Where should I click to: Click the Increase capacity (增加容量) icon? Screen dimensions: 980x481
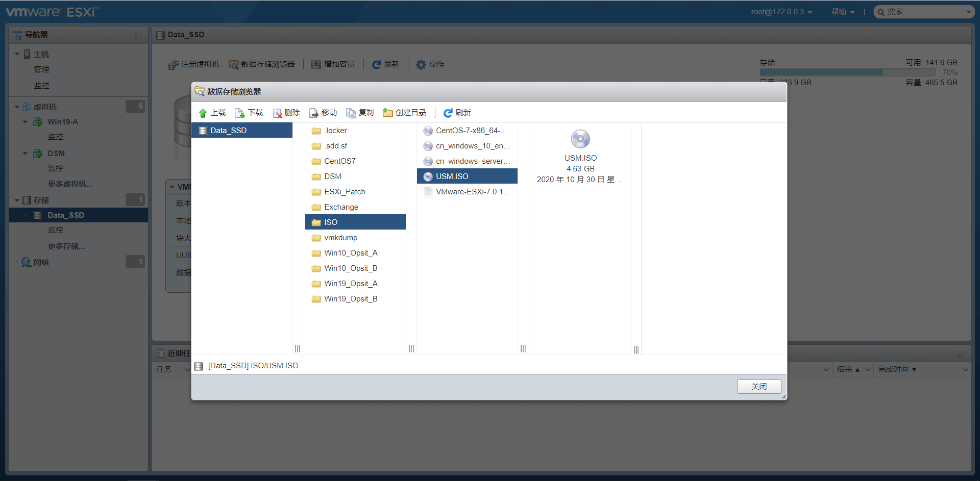click(316, 64)
